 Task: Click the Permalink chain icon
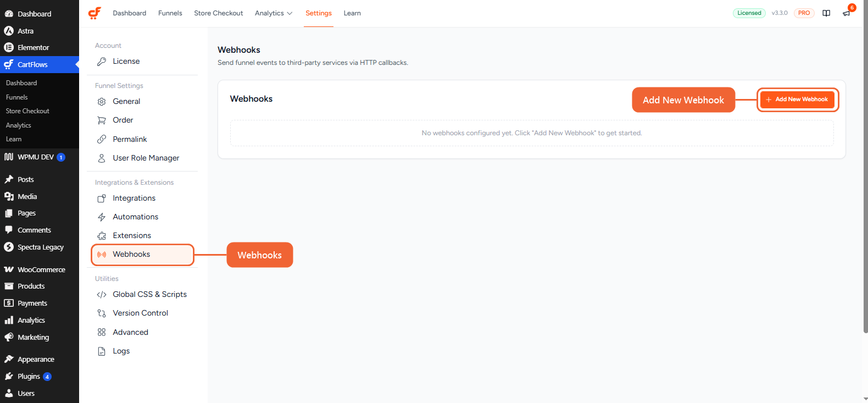(x=102, y=140)
